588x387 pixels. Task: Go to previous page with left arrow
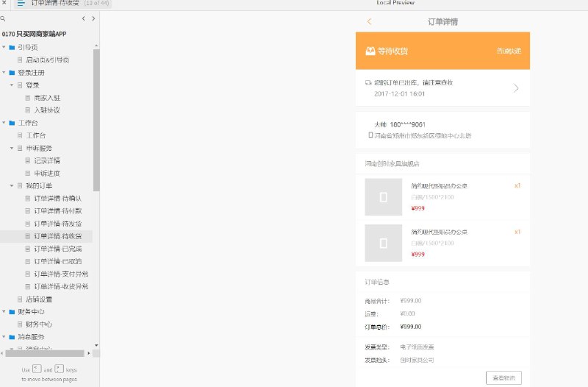(83, 18)
